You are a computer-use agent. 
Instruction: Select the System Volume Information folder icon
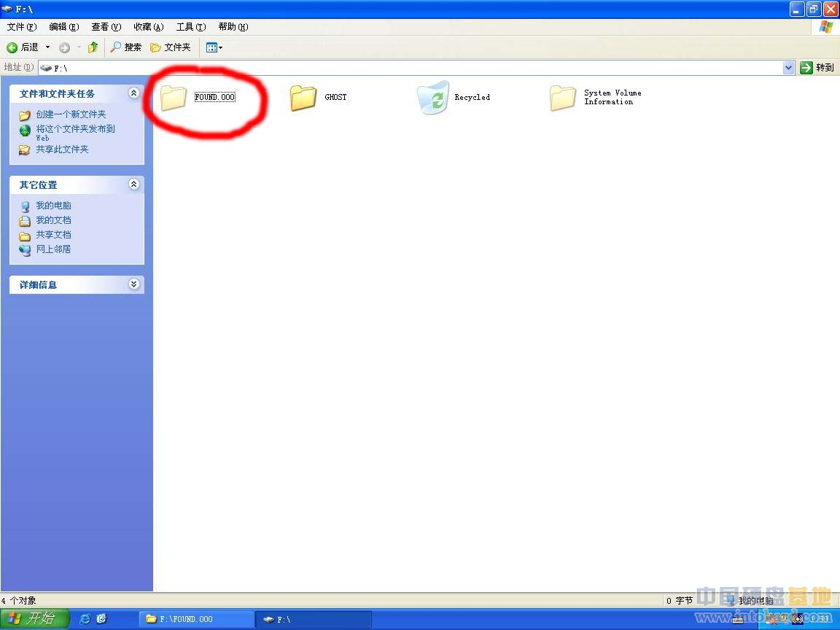562,98
